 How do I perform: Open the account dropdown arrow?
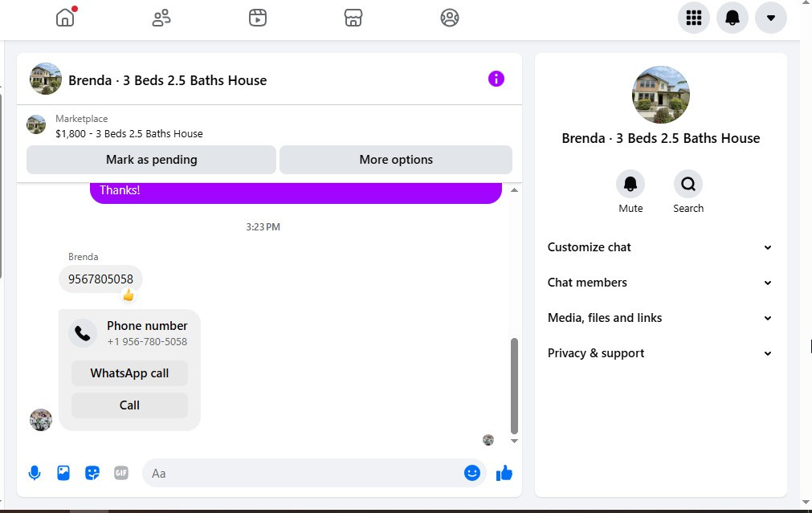pyautogui.click(x=770, y=18)
